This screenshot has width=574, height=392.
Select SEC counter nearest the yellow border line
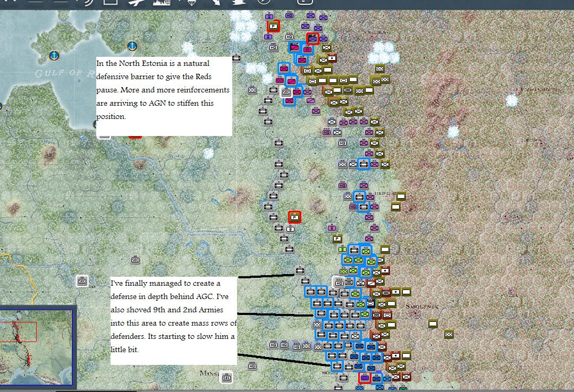[x=82, y=281]
